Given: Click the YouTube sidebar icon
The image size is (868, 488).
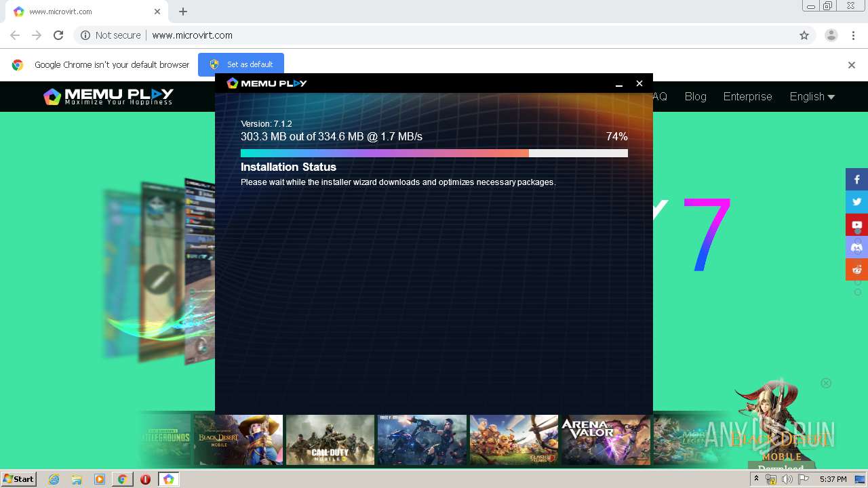Looking at the screenshot, I should [x=856, y=224].
